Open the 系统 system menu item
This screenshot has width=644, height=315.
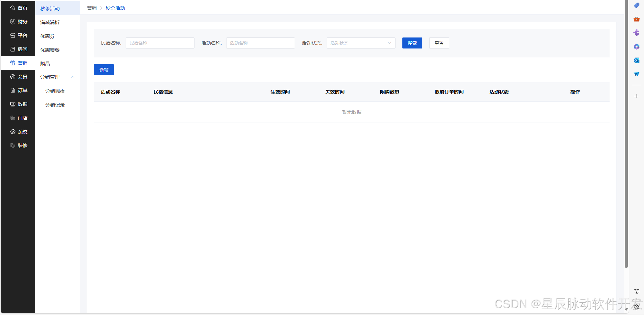tap(18, 132)
